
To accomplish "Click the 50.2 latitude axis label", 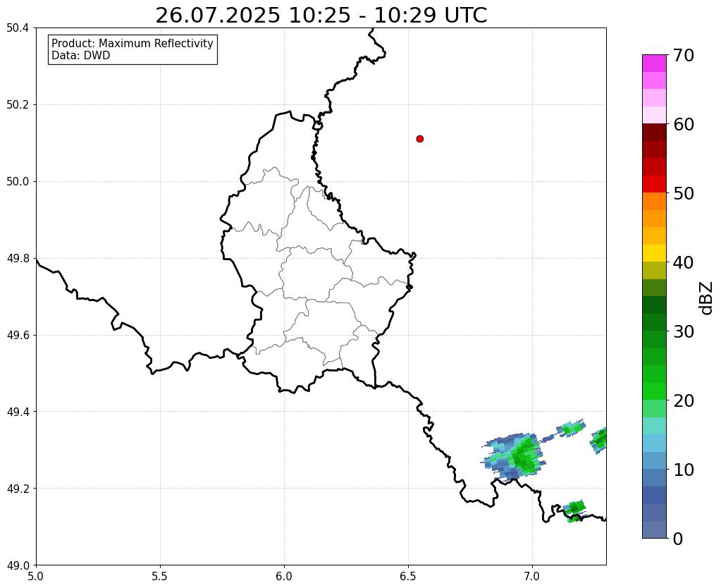I will point(18,105).
